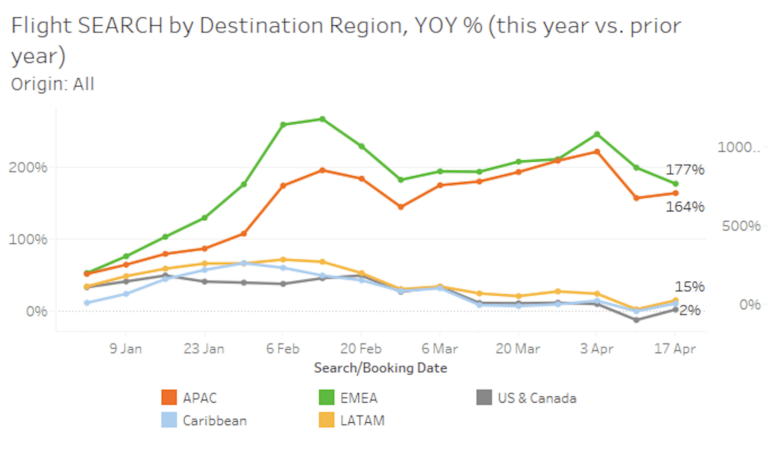Click the 200% left axis label
This screenshot has height=449, width=768.
(x=26, y=167)
